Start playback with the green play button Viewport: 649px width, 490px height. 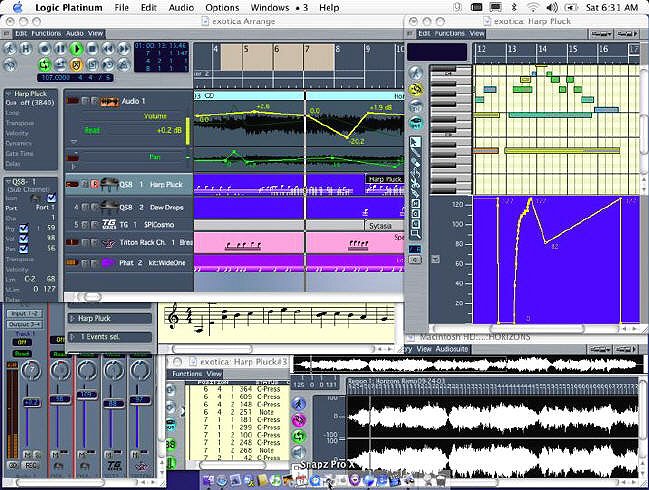click(76, 49)
